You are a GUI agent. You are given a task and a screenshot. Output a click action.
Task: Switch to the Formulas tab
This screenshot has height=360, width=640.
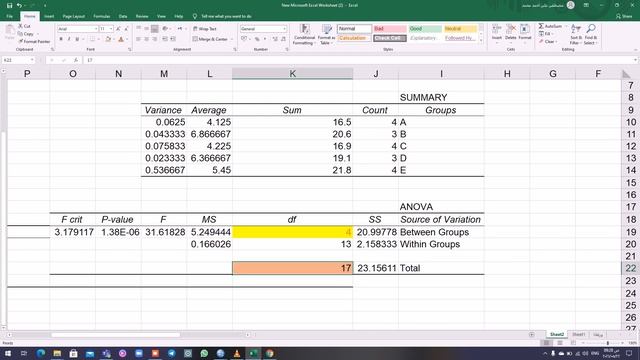pyautogui.click(x=102, y=16)
